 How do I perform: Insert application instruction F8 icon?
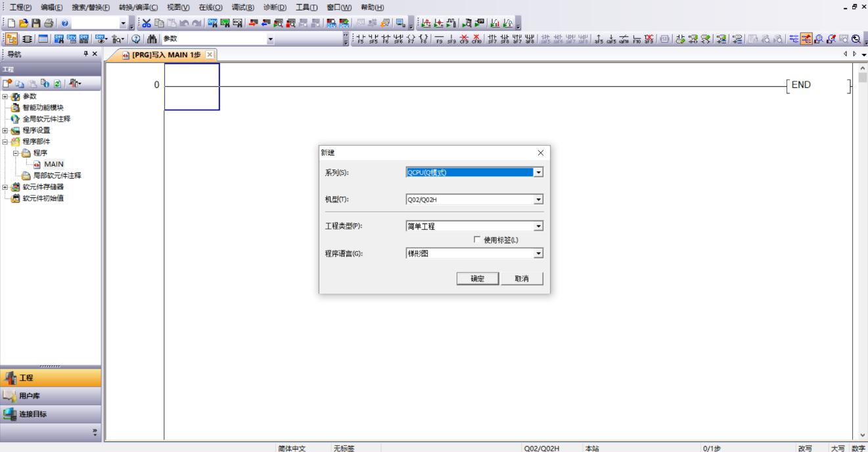point(423,39)
